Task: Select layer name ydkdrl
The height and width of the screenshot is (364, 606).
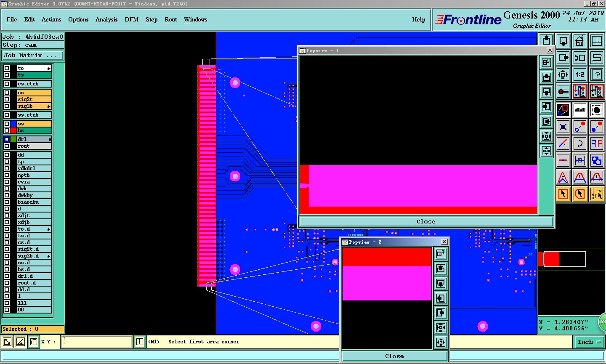Action: (x=34, y=168)
